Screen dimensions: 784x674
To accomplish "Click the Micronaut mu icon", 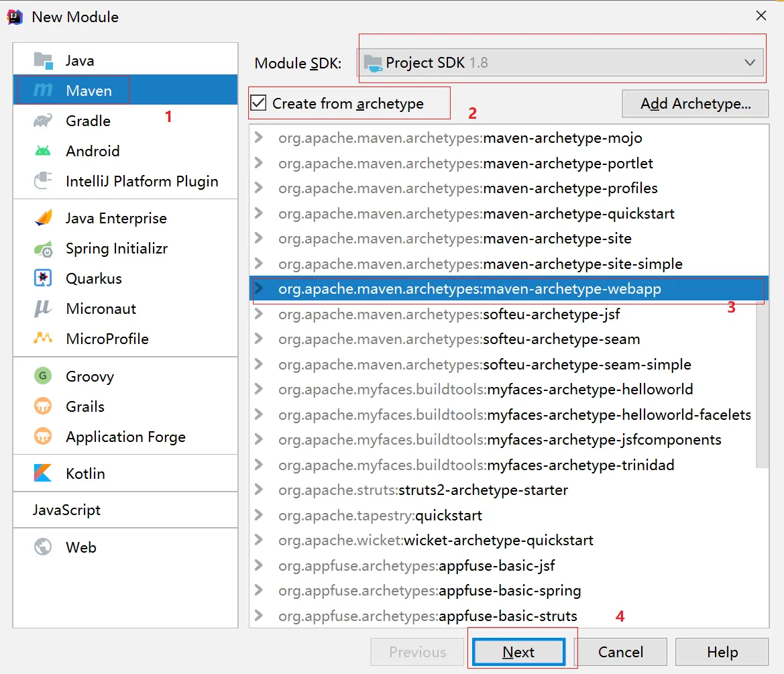I will (43, 308).
